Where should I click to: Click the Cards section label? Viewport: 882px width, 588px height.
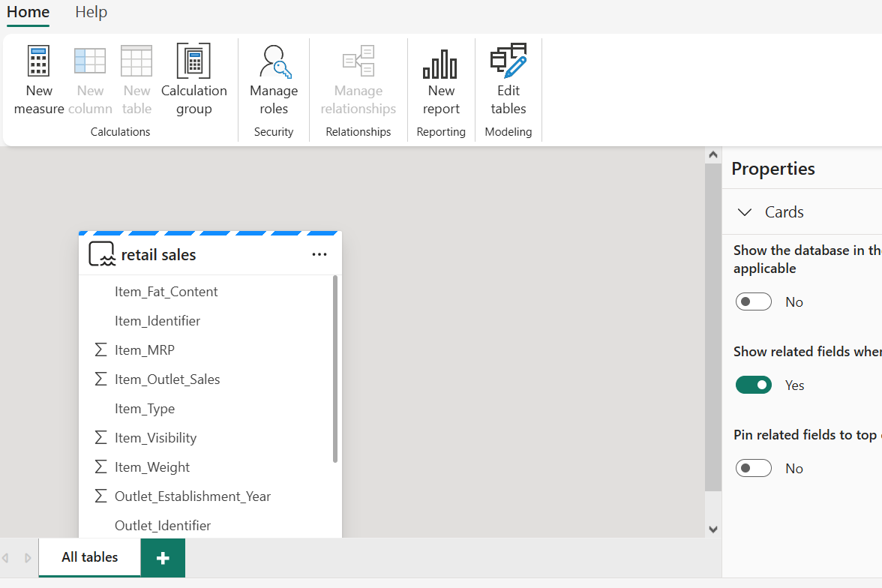(x=784, y=212)
